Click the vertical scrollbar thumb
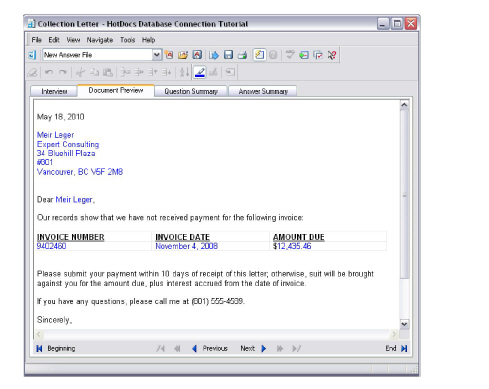Image resolution: width=489 pixels, height=389 pixels. pos(404,194)
